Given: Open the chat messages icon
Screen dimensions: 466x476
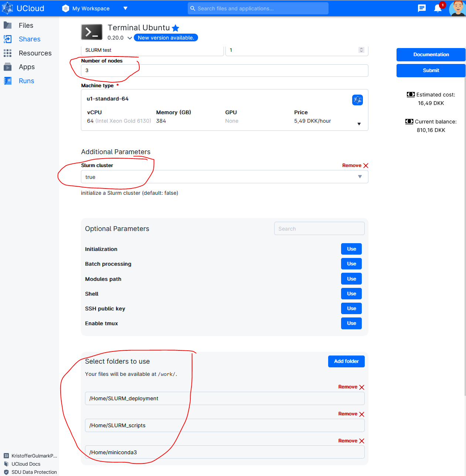Looking at the screenshot, I should [x=422, y=8].
